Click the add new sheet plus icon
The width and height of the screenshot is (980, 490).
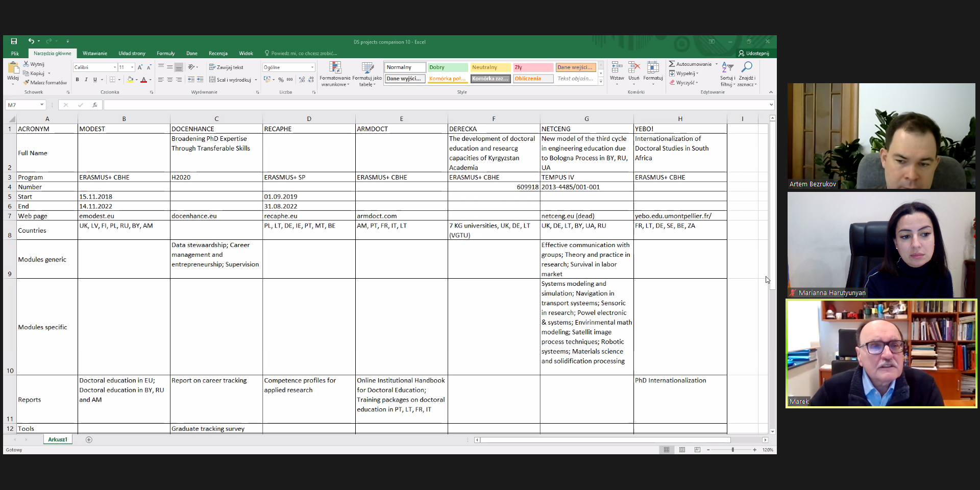click(x=89, y=439)
